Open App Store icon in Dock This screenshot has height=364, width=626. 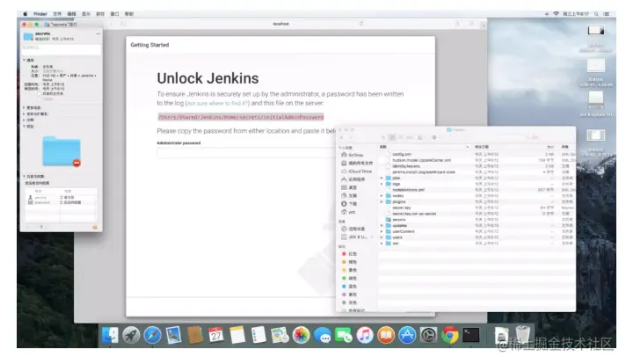coord(407,335)
